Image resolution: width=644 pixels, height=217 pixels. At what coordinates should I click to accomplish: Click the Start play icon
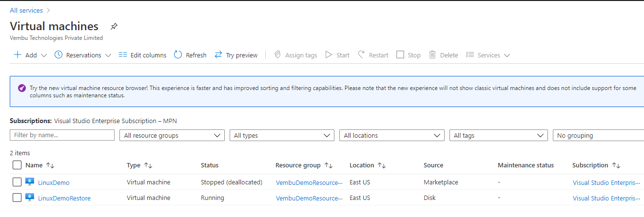(x=329, y=55)
